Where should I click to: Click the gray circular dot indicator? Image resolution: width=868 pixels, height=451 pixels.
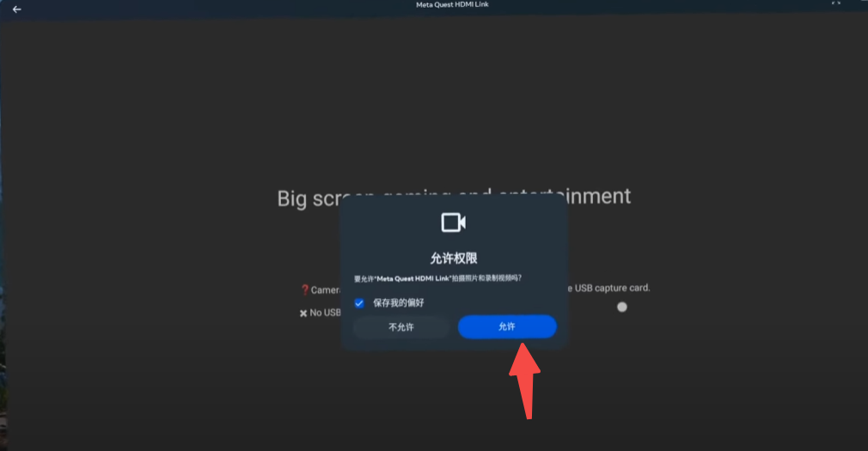(622, 308)
